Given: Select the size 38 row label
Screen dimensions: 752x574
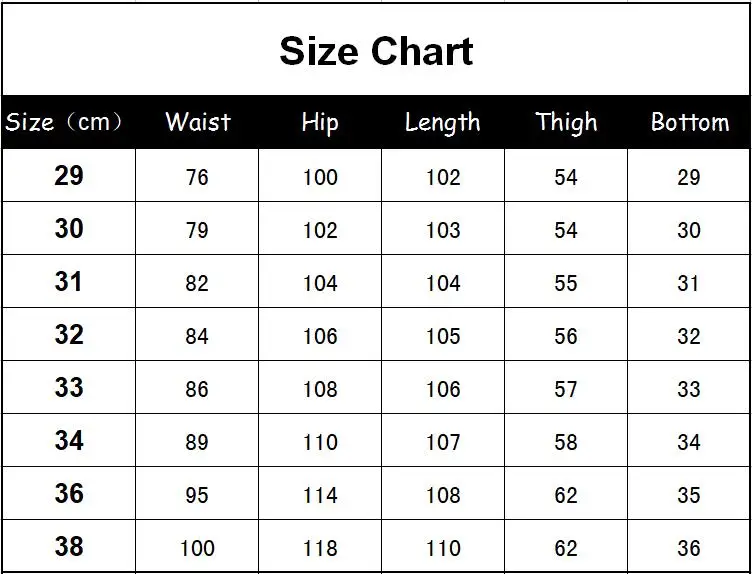Looking at the screenshot, I should coord(69,546).
